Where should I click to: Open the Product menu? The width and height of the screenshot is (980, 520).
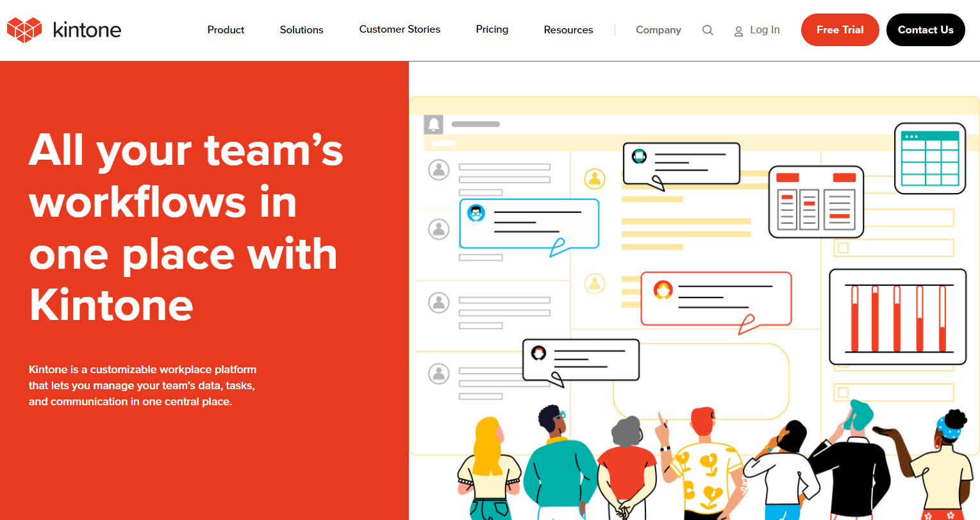(x=226, y=29)
